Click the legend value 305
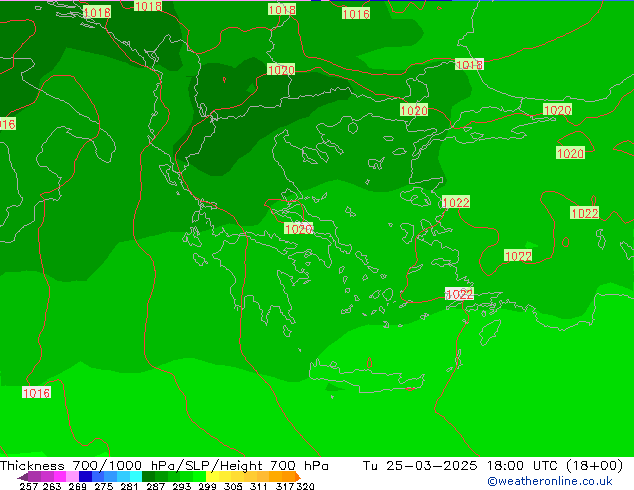 pyautogui.click(x=233, y=486)
